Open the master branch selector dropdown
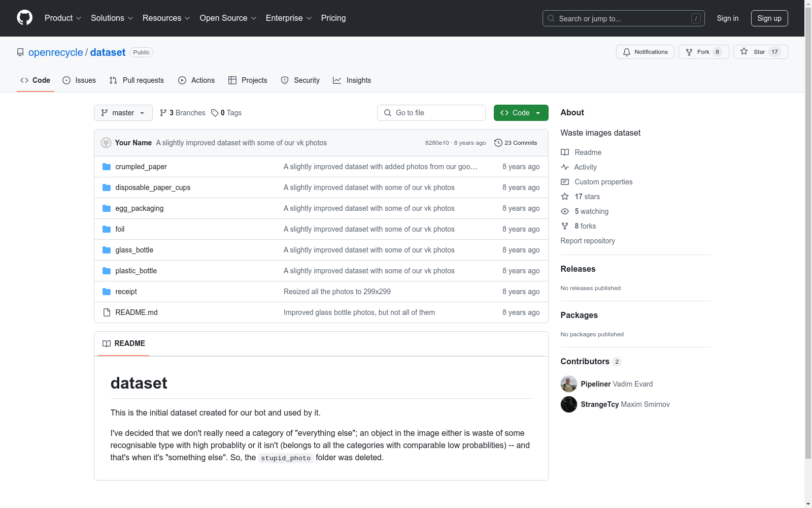This screenshot has width=812, height=508. point(123,113)
